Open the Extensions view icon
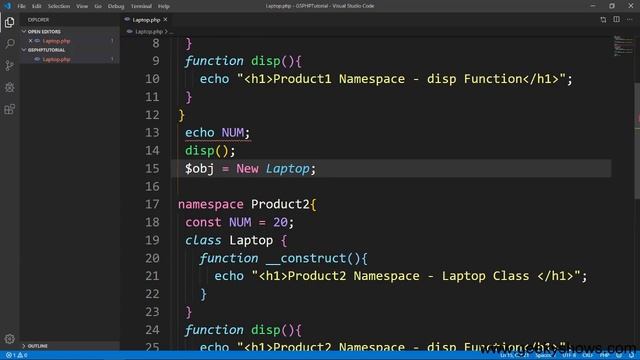The height and width of the screenshot is (360, 640). click(x=9, y=109)
